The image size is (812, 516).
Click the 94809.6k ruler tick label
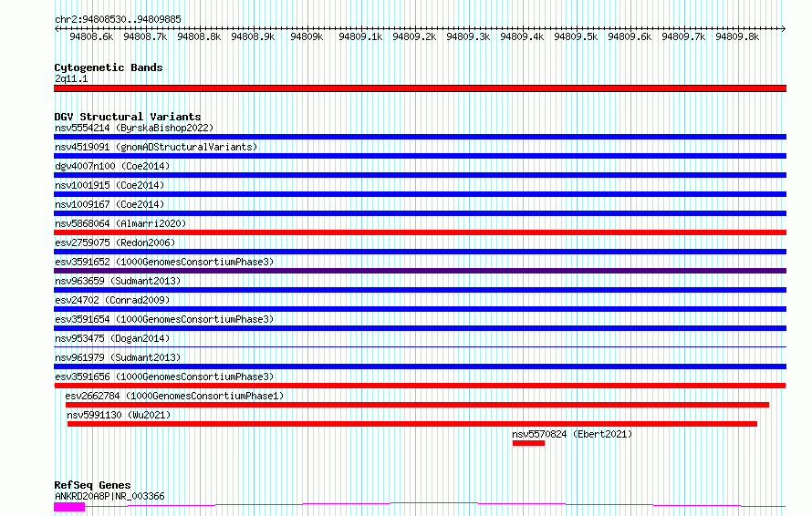(630, 36)
